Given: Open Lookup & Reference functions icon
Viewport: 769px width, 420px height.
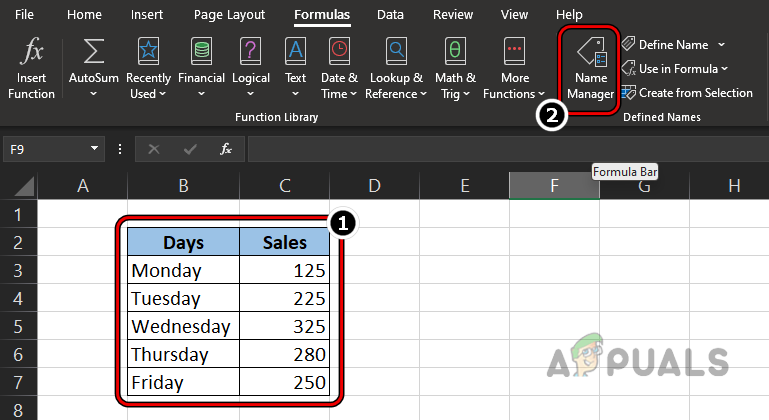Looking at the screenshot, I should [x=395, y=50].
